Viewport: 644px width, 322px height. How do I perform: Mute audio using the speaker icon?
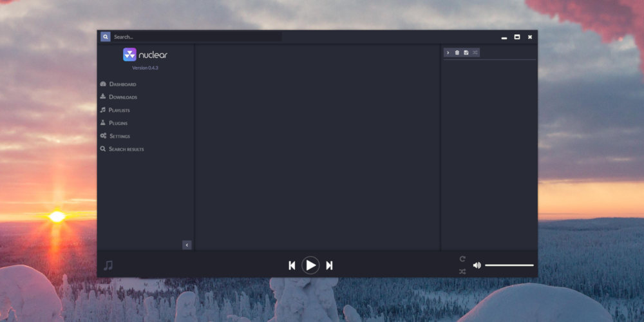(477, 265)
